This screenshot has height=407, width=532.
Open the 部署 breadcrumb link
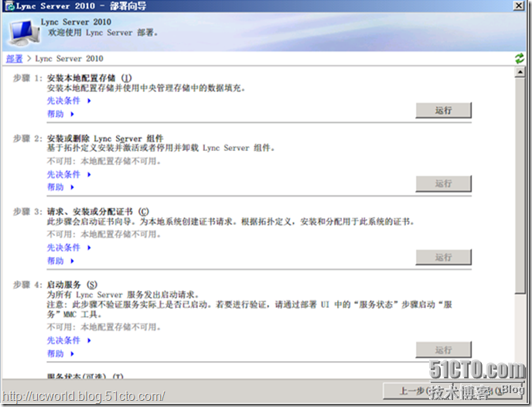pos(14,59)
